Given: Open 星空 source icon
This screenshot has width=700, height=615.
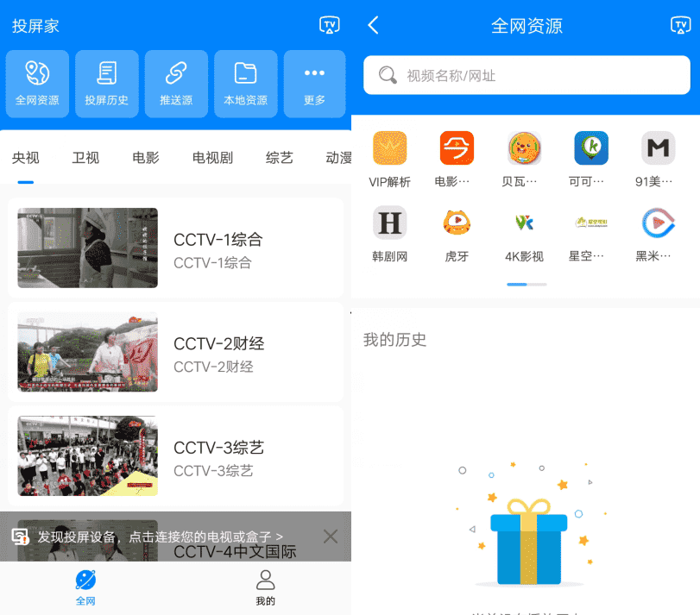Looking at the screenshot, I should 591,223.
